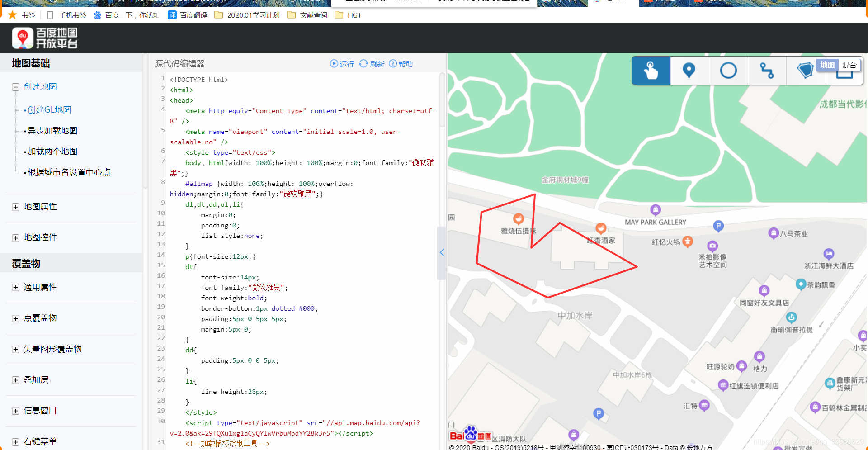Click the MAY PARK GALLERY map marker
868x450 pixels.
click(x=656, y=210)
